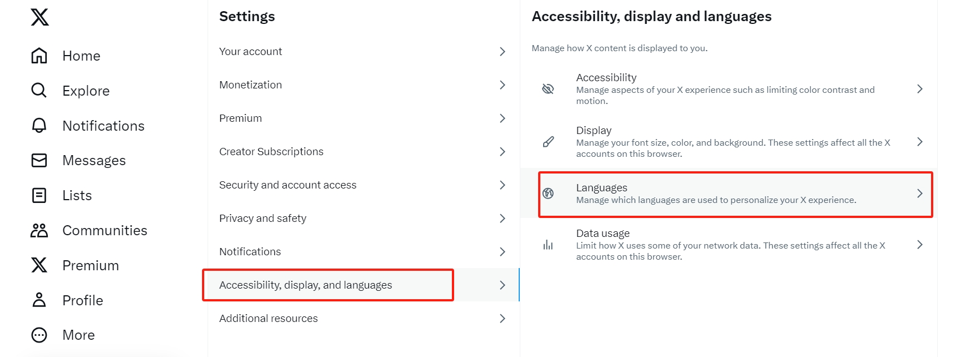Open Additional resources link
Screen dimensions: 980x357
click(x=268, y=319)
